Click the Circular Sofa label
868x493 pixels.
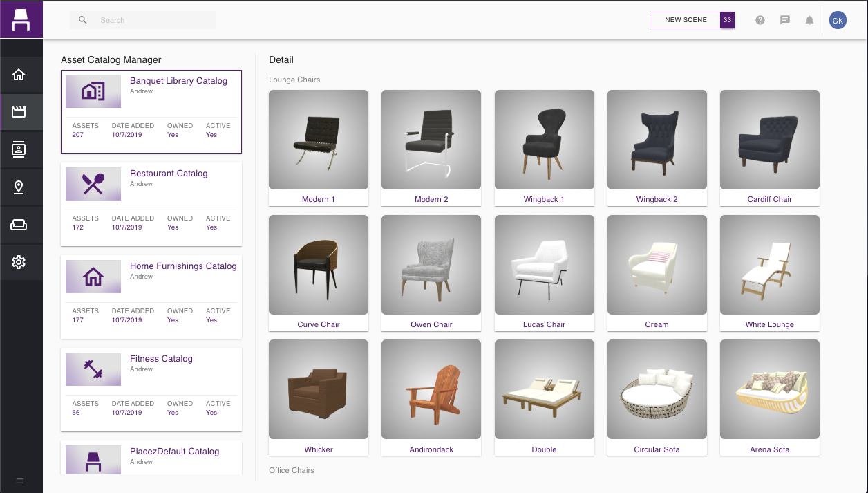[x=657, y=449]
